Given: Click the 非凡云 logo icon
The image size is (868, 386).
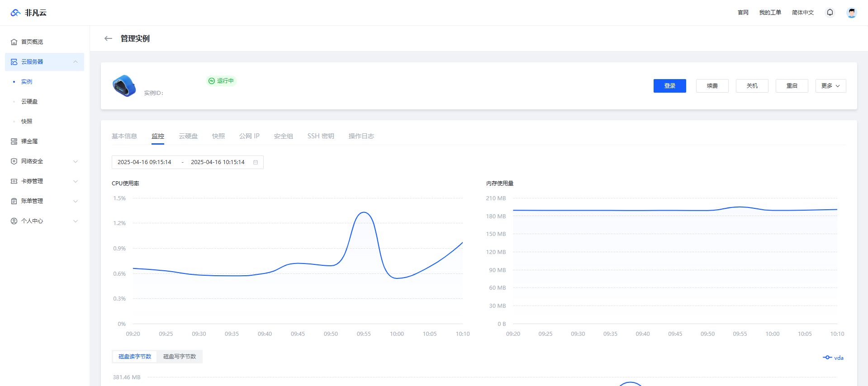Looking at the screenshot, I should 16,13.
